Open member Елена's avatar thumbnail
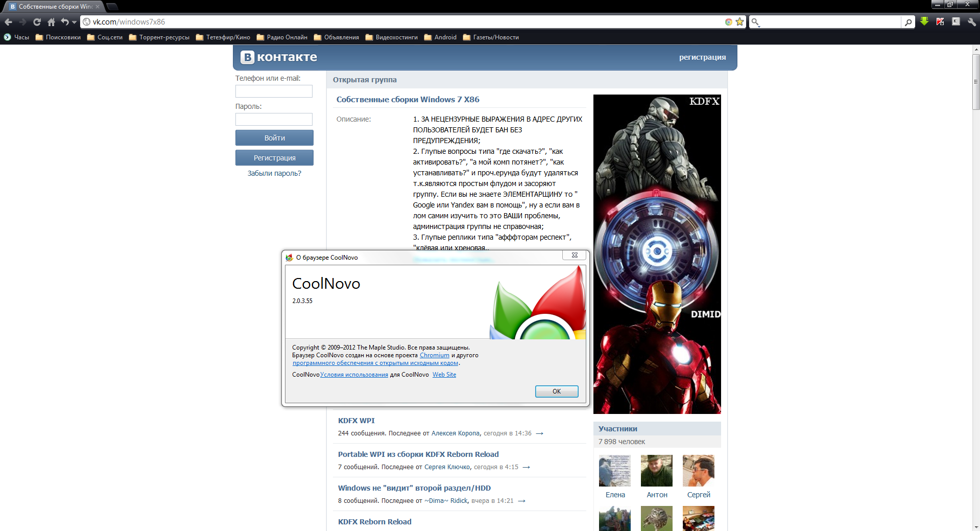The image size is (980, 531). 615,471
